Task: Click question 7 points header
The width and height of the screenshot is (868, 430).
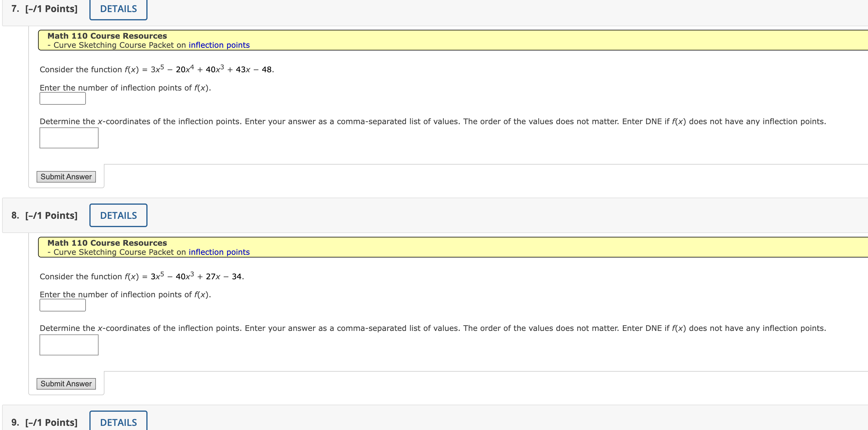Action: point(45,9)
